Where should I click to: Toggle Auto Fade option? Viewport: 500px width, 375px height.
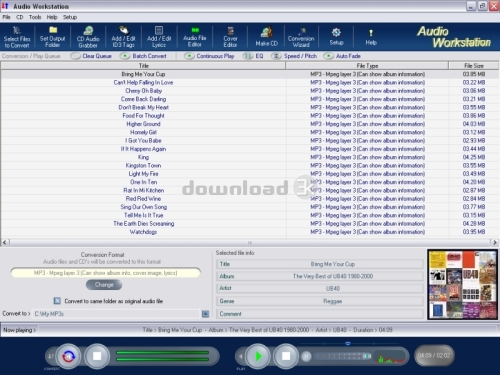[342, 56]
